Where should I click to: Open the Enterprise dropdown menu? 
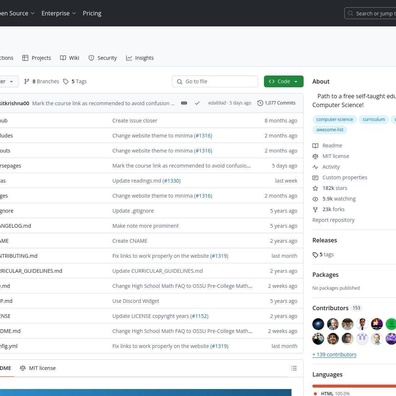(x=59, y=13)
